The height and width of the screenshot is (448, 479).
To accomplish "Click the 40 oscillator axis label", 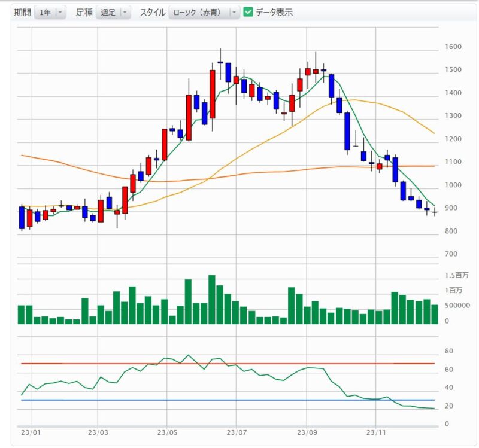I will tap(449, 388).
